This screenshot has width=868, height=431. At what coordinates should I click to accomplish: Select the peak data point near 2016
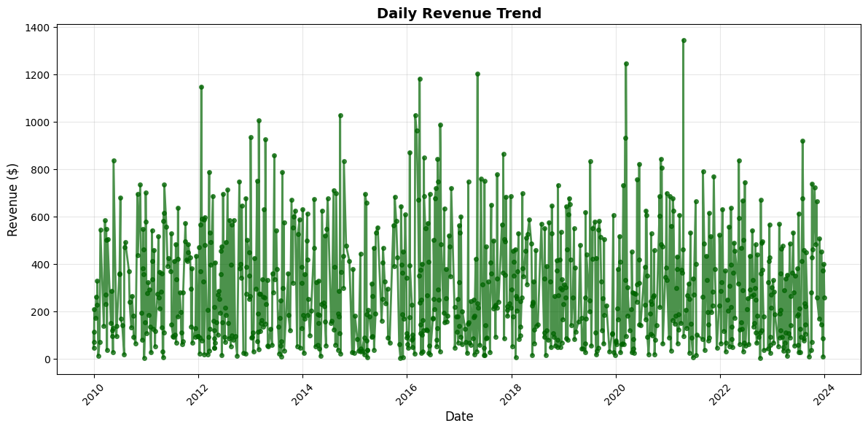click(421, 77)
